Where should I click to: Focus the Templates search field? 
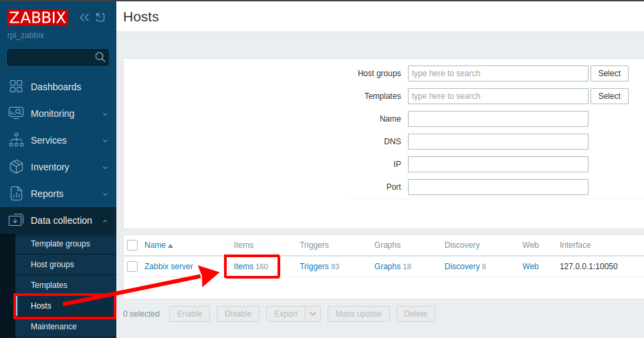498,96
